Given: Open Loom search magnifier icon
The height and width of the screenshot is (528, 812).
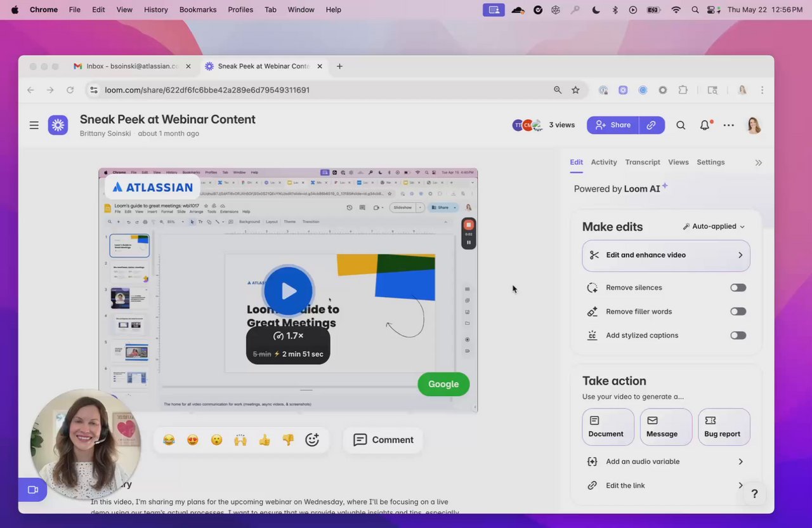Looking at the screenshot, I should pyautogui.click(x=681, y=125).
